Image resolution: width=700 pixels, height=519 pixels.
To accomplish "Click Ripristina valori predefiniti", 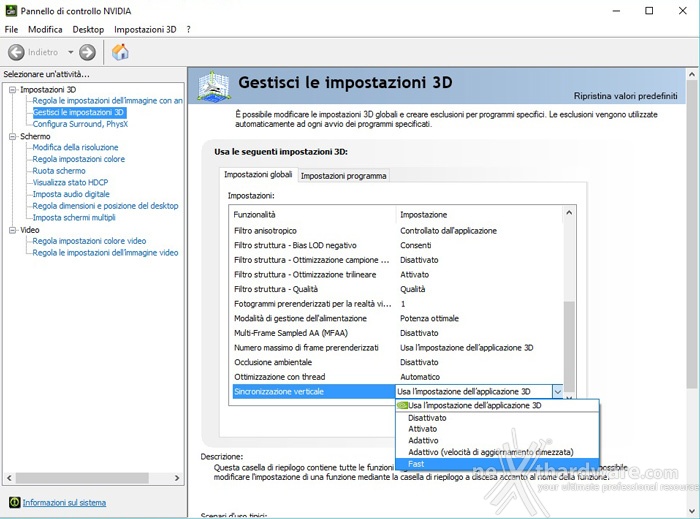I will [625, 96].
